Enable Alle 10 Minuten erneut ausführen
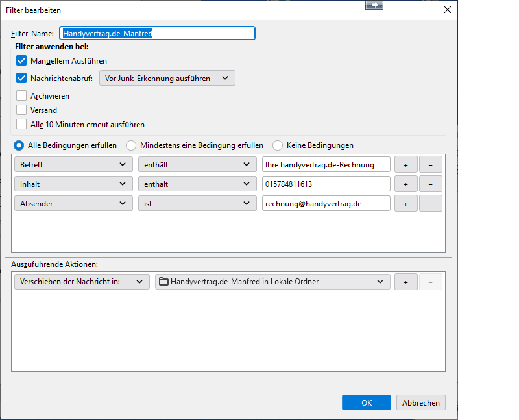The width and height of the screenshot is (519, 420). click(21, 124)
